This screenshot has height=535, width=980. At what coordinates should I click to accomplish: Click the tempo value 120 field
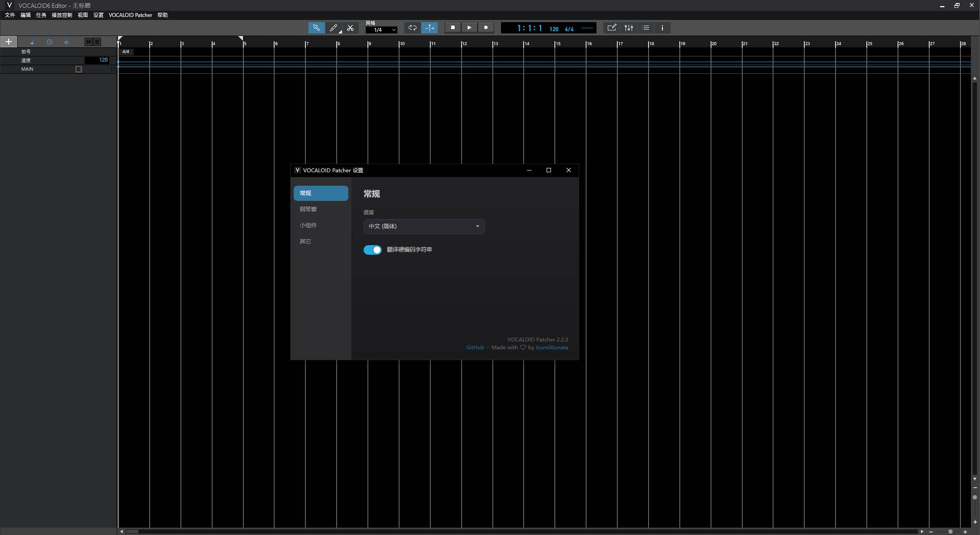(97, 60)
